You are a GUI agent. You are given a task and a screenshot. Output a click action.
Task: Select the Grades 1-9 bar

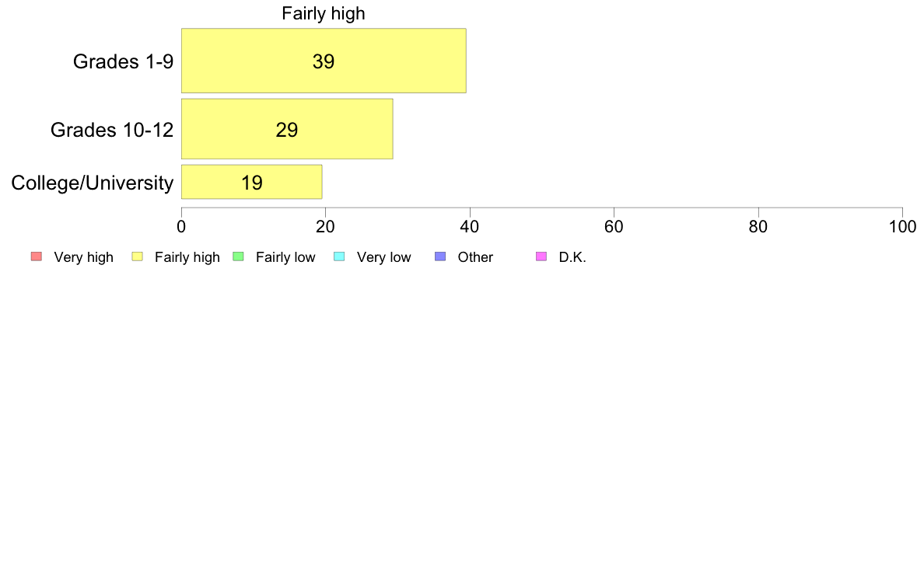click(324, 61)
